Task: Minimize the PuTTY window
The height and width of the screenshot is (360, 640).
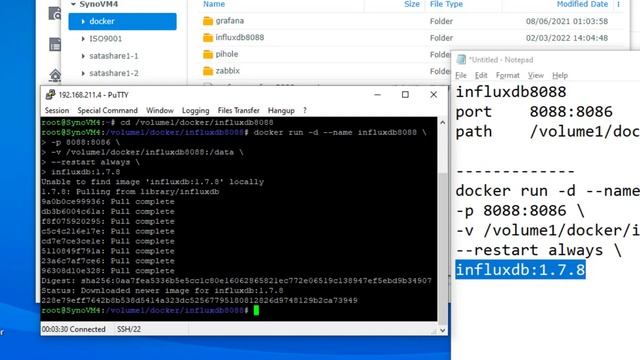Action: [x=378, y=95]
